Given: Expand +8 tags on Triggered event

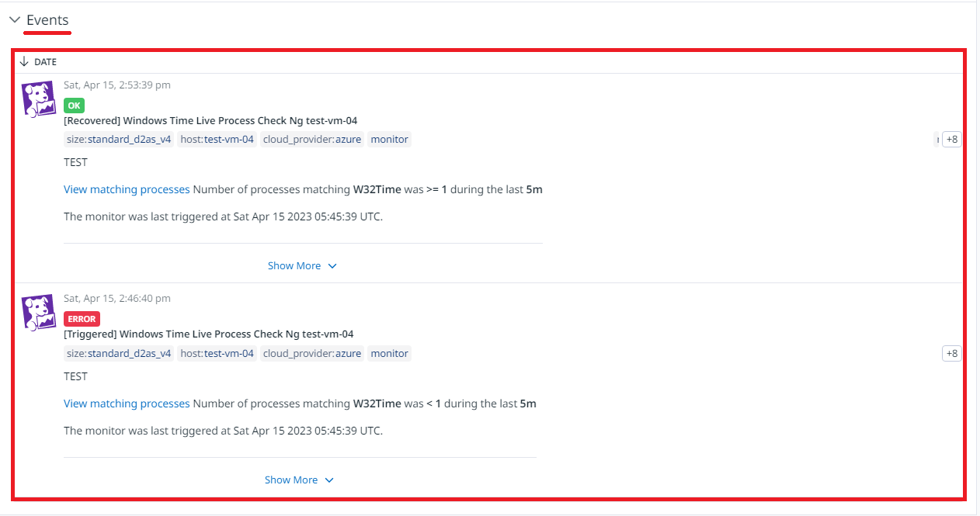Looking at the screenshot, I should 951,354.
